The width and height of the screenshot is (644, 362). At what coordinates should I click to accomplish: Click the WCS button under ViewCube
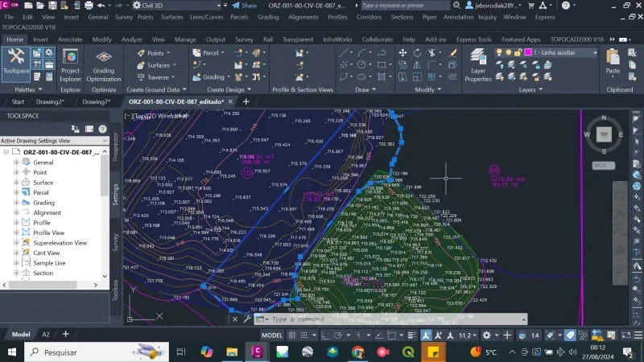click(603, 166)
